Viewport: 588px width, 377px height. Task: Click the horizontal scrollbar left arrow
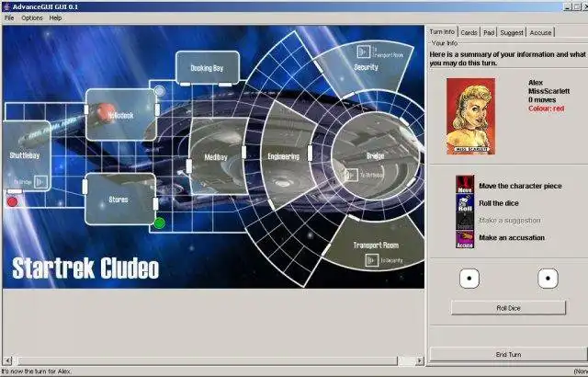click(7, 360)
